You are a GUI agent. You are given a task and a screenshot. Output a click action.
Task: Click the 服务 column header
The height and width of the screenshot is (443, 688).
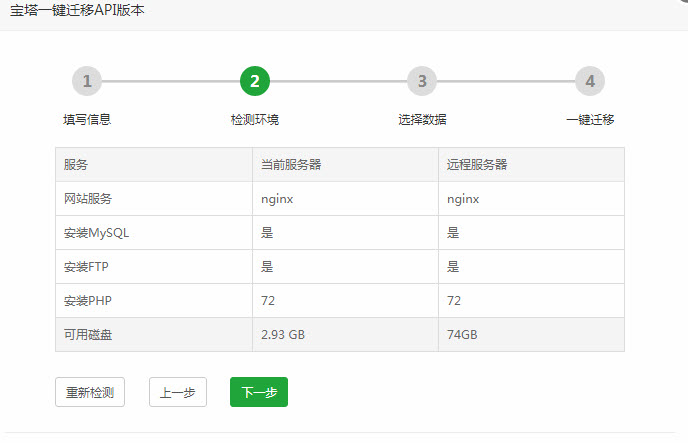[76, 165]
